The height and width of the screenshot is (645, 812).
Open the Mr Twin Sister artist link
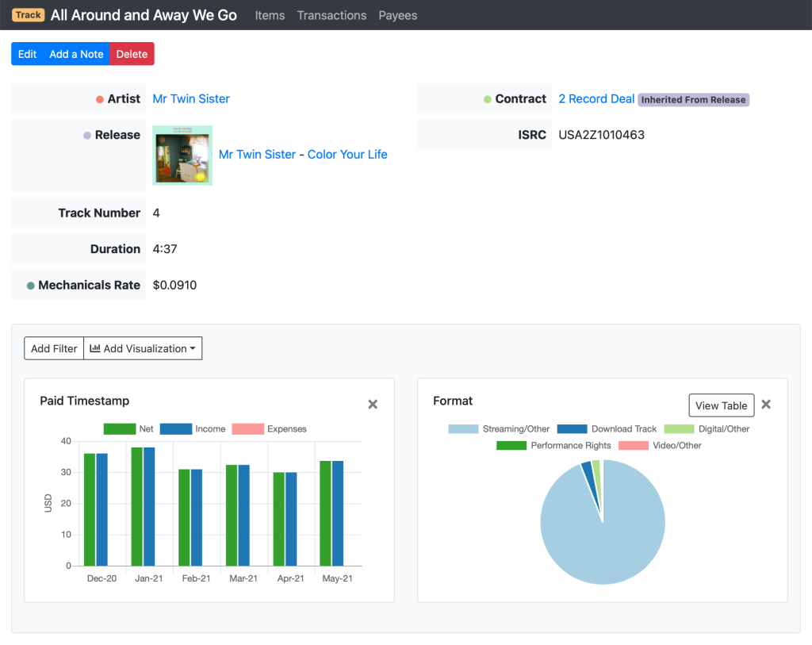[x=191, y=99]
